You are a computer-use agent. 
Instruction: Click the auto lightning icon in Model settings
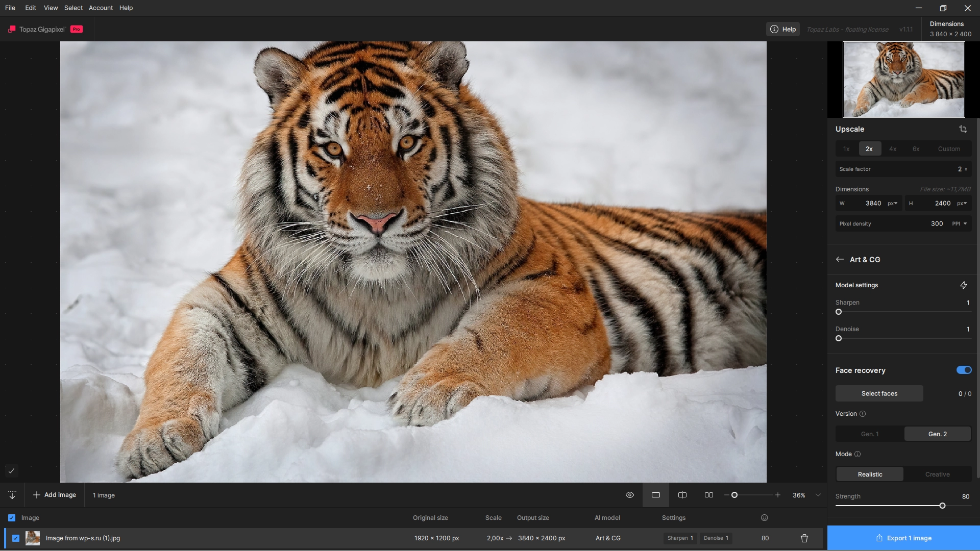click(x=963, y=285)
